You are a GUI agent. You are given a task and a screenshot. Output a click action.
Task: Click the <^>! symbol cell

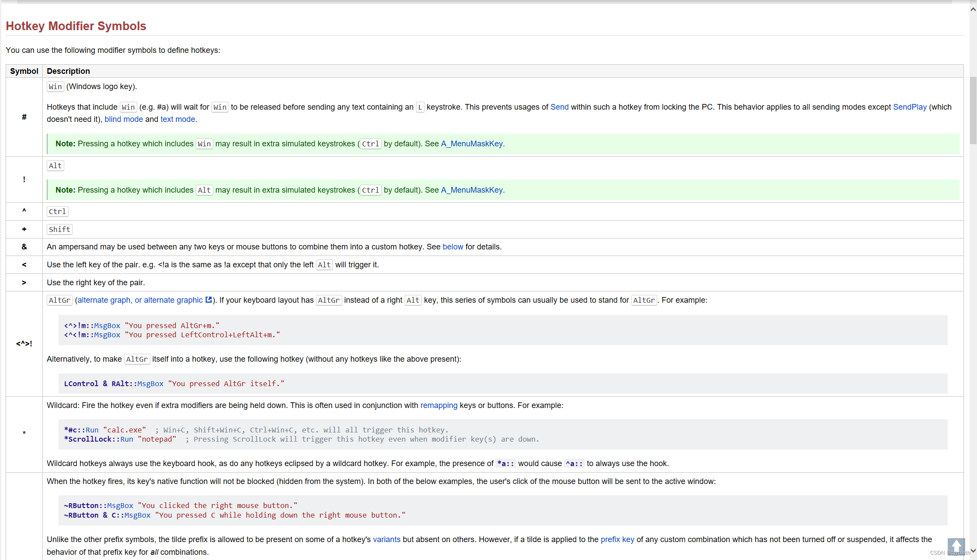pos(24,344)
